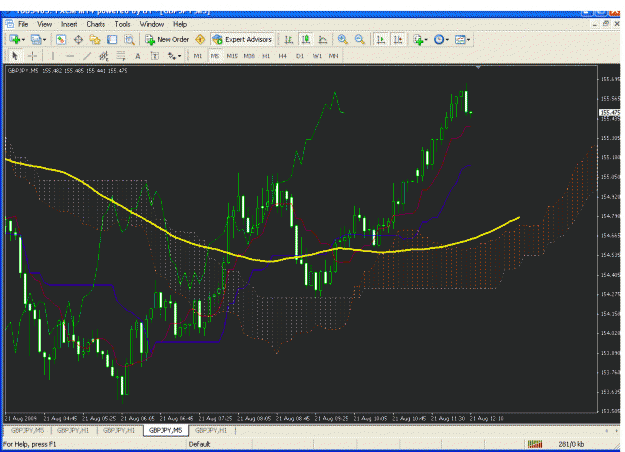This screenshot has height=452, width=625.
Task: Open the Periods clock dropdown
Action: [x=441, y=39]
